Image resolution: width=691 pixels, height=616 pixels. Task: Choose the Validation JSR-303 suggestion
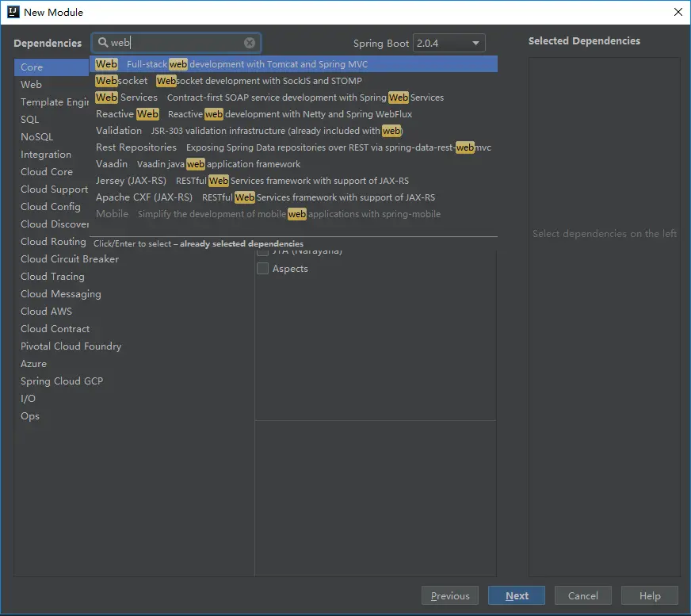[x=293, y=131]
